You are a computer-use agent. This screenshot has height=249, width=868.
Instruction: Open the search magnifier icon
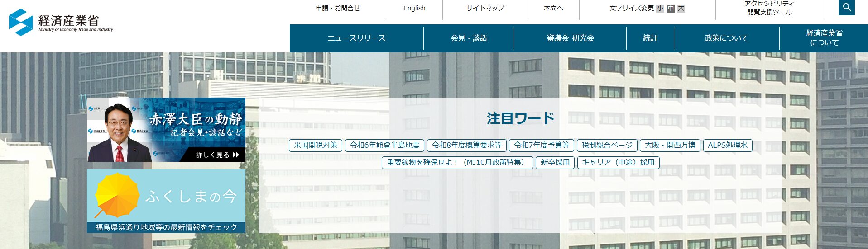pos(846,8)
